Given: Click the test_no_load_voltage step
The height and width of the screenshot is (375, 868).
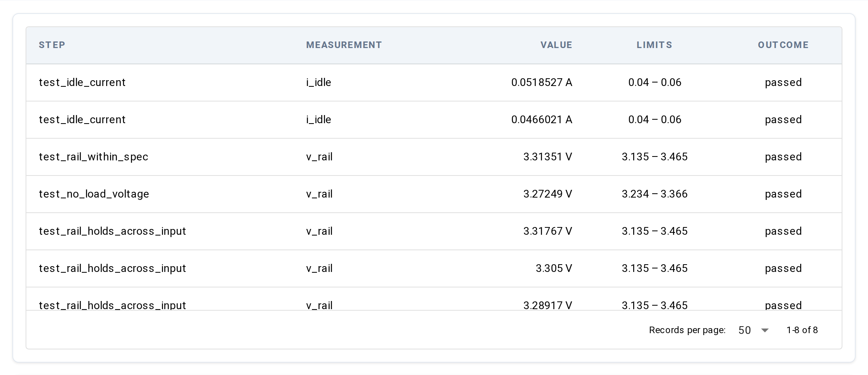Looking at the screenshot, I should [x=94, y=194].
